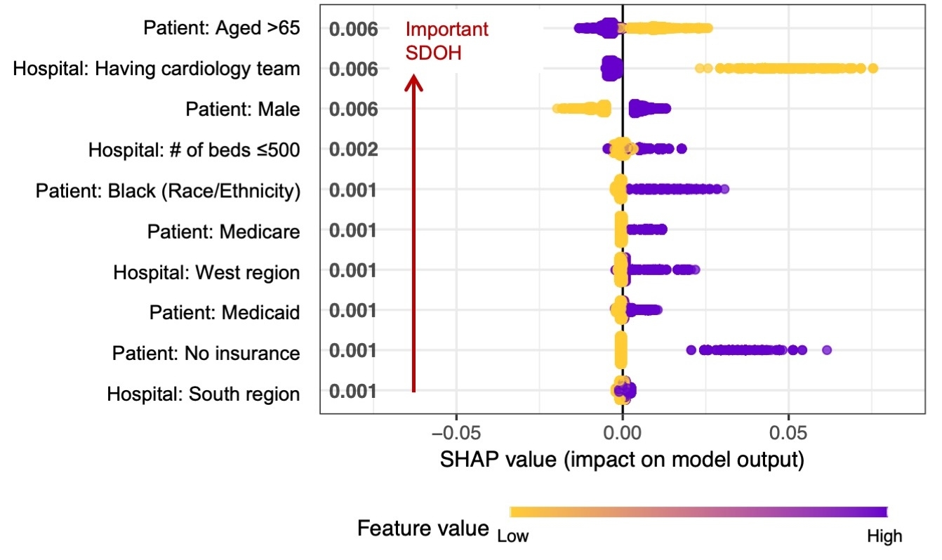Click the "Patient: No insurance" label

point(206,352)
